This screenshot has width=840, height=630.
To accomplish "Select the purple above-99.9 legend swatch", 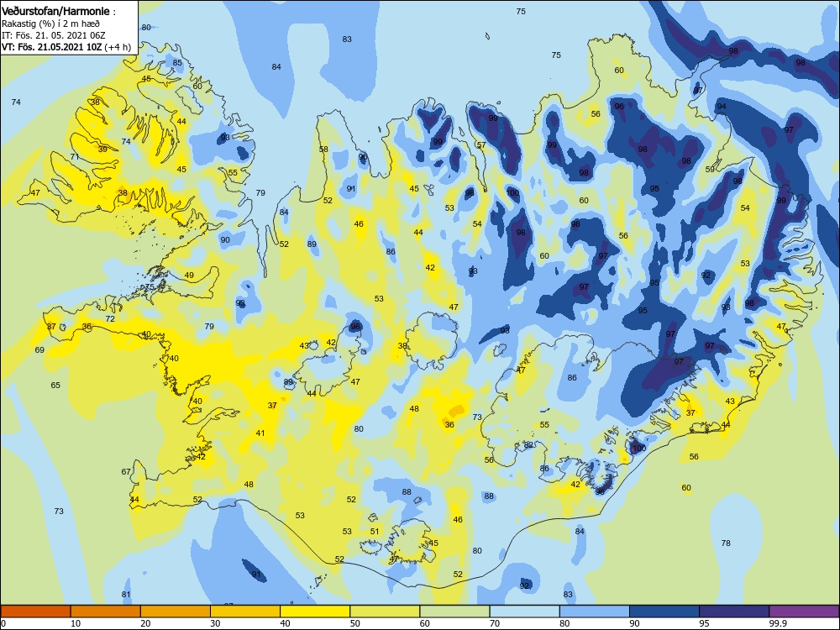I will click(x=804, y=612).
